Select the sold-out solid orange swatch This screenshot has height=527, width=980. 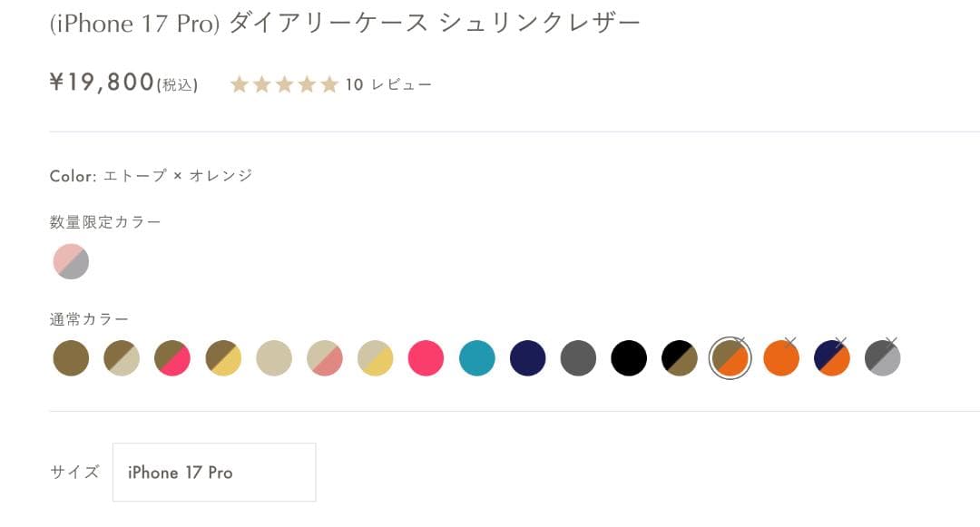[x=782, y=358]
